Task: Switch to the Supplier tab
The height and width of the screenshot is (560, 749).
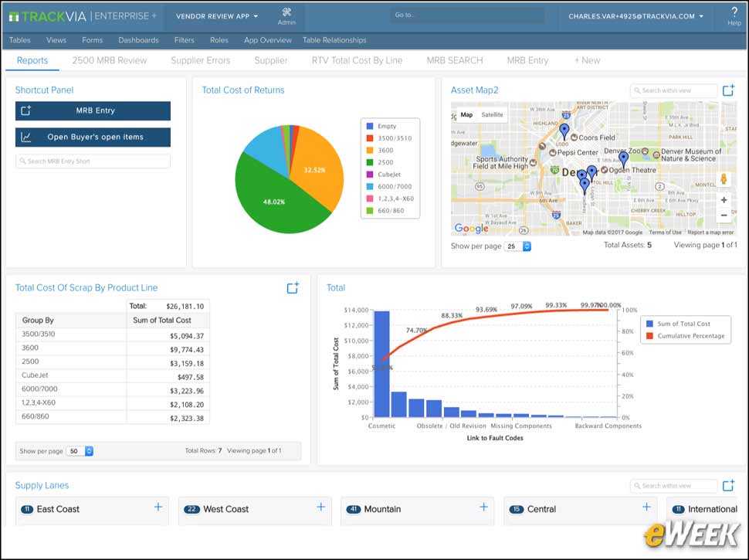Action: (271, 61)
